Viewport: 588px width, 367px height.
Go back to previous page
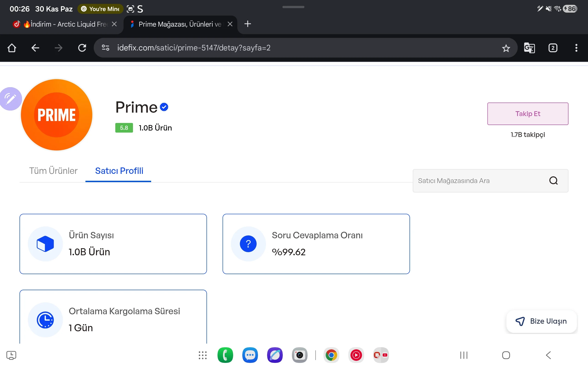(x=35, y=48)
